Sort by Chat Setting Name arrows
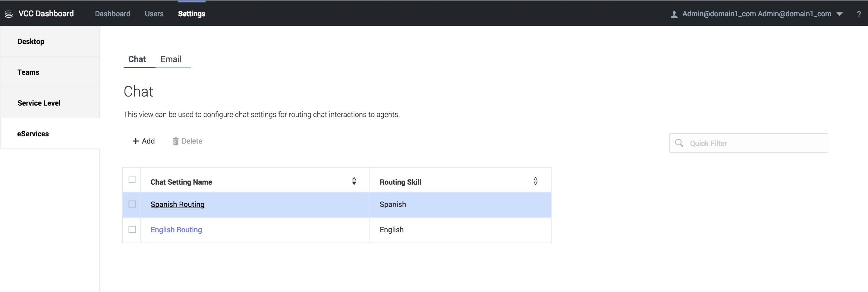This screenshot has height=292, width=868. click(354, 181)
